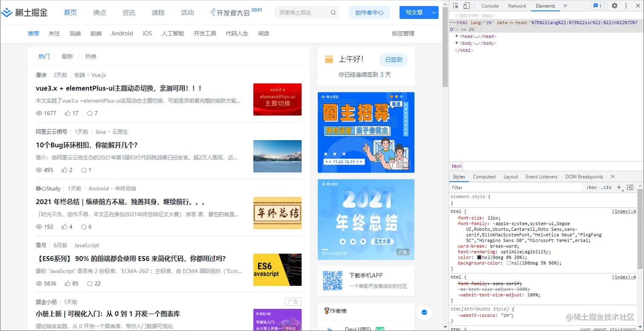Screen dimensions: 644x331
Task: Open the Console tab in DevTools
Action: tap(490, 6)
